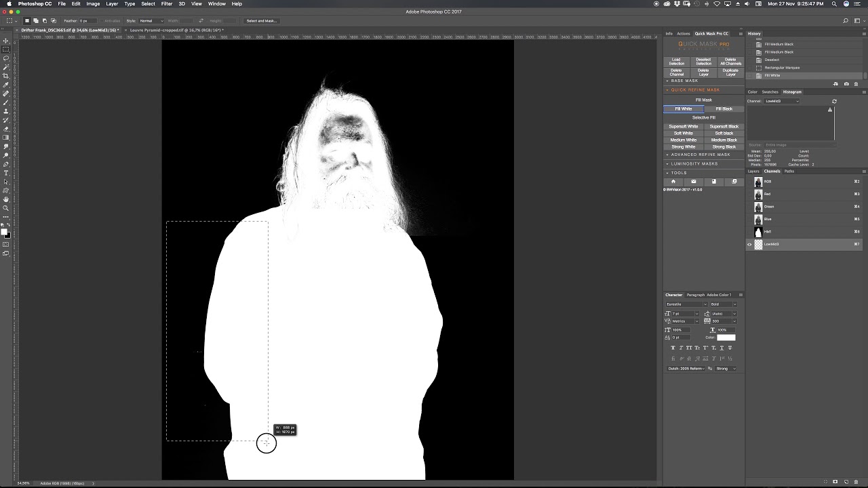Screen dimensions: 868x488
Task: Select the Hand tool
Action: click(x=6, y=199)
